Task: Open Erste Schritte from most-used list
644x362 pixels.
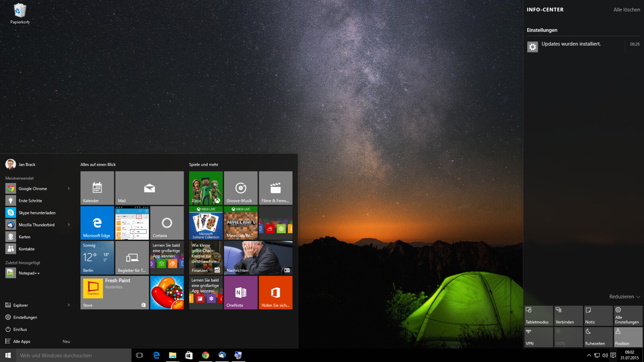Action: point(30,201)
